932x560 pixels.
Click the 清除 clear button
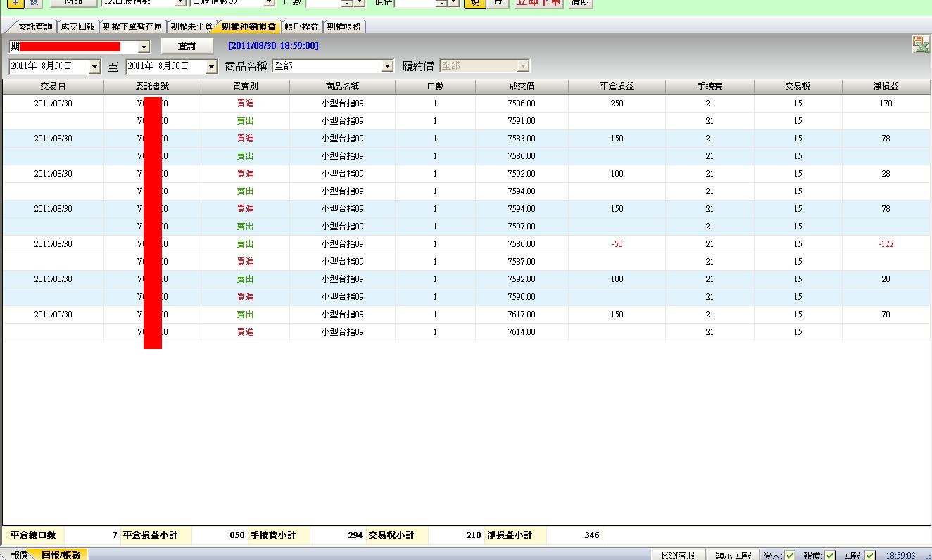coord(580,3)
